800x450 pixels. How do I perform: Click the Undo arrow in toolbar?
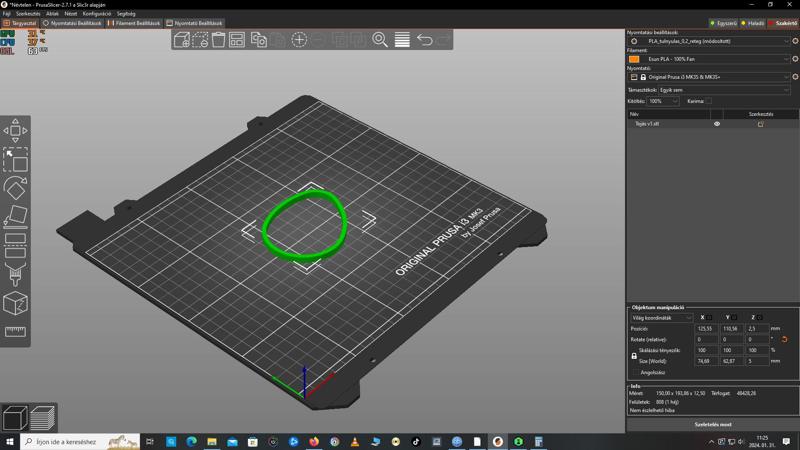pos(425,40)
